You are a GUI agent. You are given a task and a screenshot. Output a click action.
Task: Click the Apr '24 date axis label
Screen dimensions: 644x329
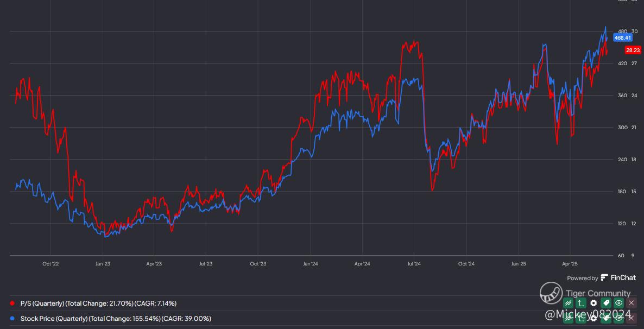coord(362,264)
